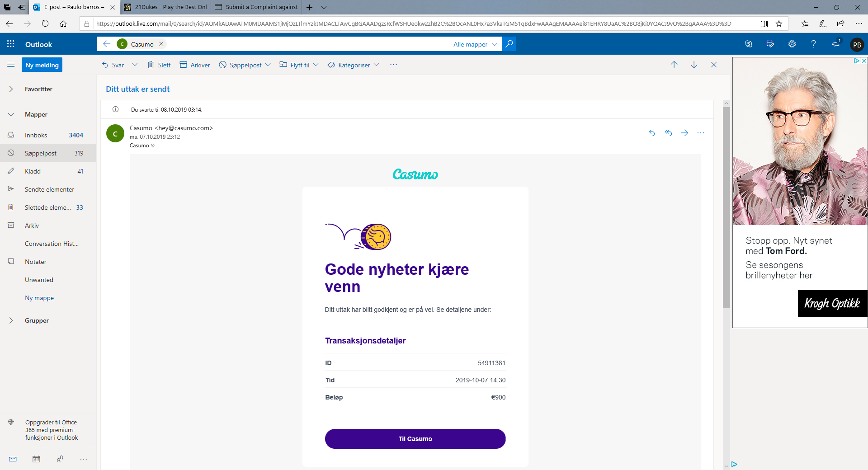The image size is (868, 470).
Task: Reply to the Casumo email
Action: point(652,133)
